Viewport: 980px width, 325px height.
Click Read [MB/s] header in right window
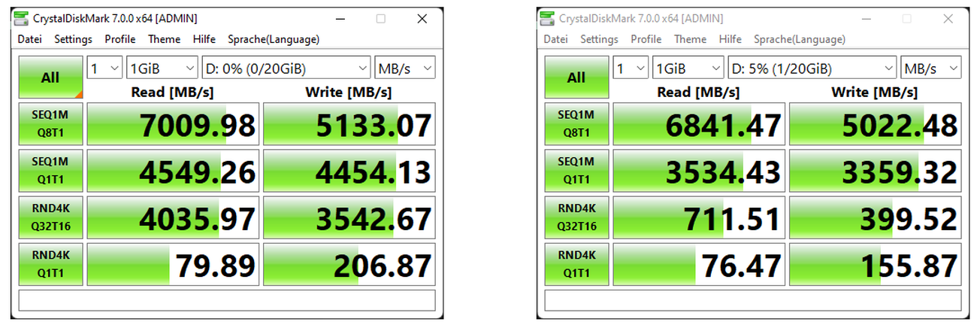(x=699, y=92)
